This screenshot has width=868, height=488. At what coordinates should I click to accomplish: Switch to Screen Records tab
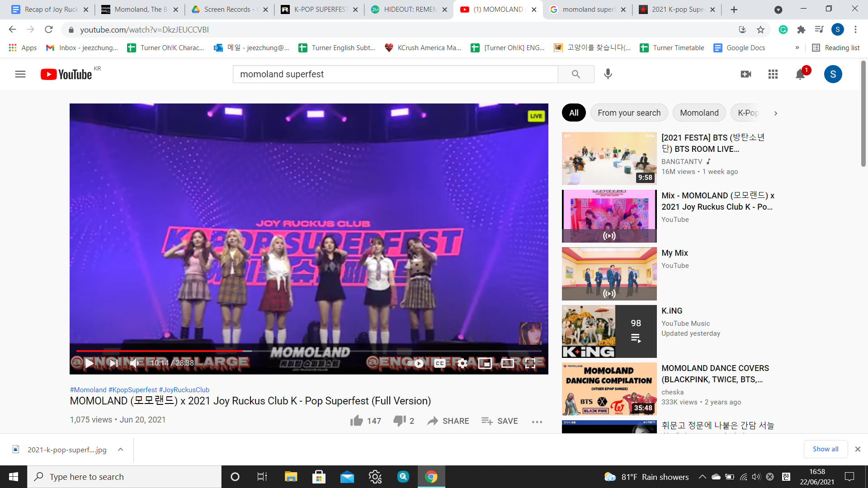tap(229, 9)
